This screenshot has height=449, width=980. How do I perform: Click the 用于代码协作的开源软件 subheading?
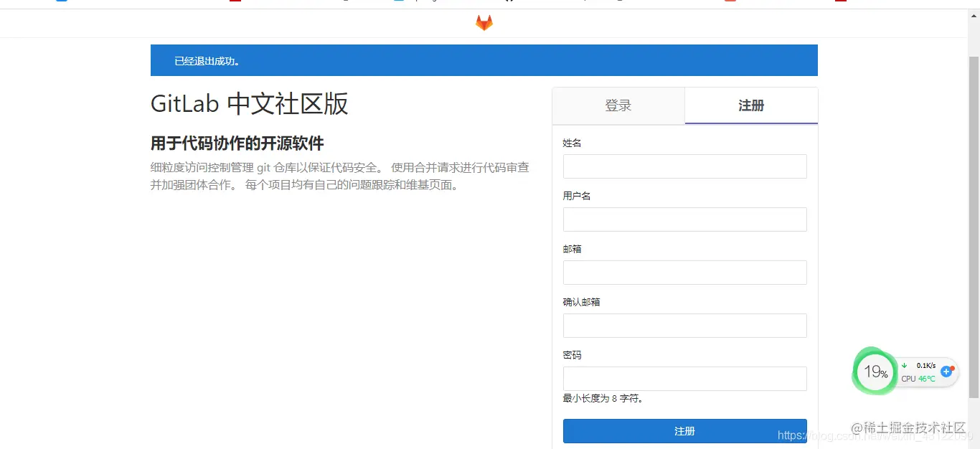pos(237,143)
